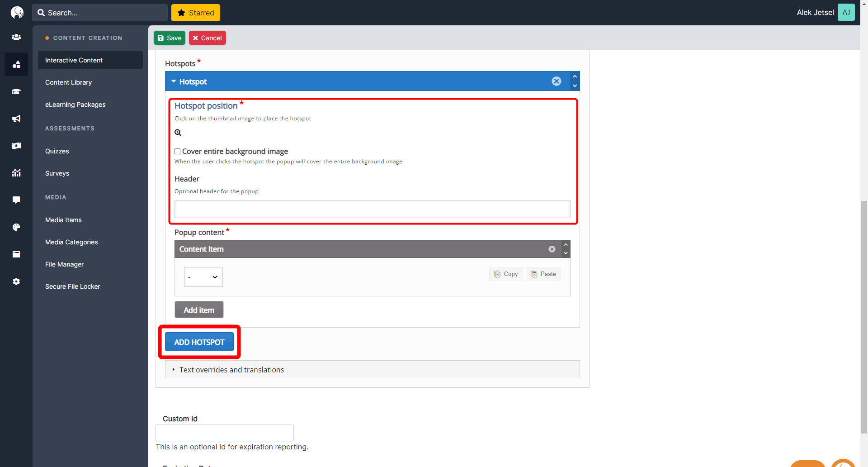Open Secure File Locker menu item
868x467 pixels.
(x=72, y=286)
